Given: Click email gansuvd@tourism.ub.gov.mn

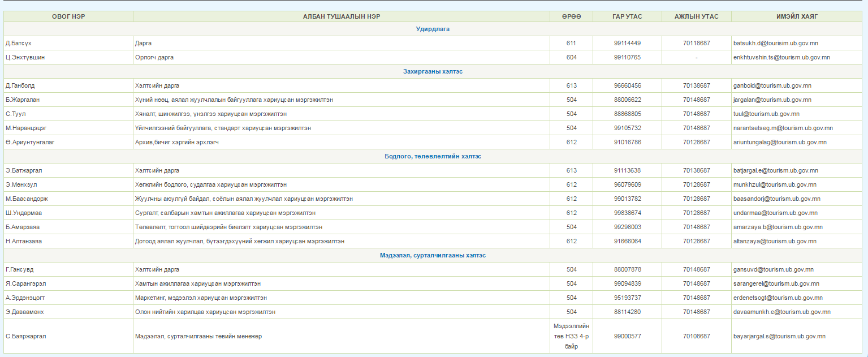Looking at the screenshot, I should pos(774,269).
